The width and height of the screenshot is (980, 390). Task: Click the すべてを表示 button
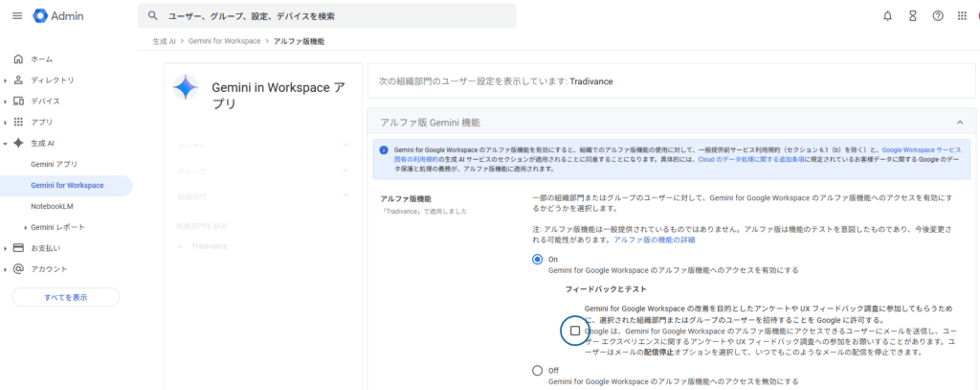pos(65,297)
